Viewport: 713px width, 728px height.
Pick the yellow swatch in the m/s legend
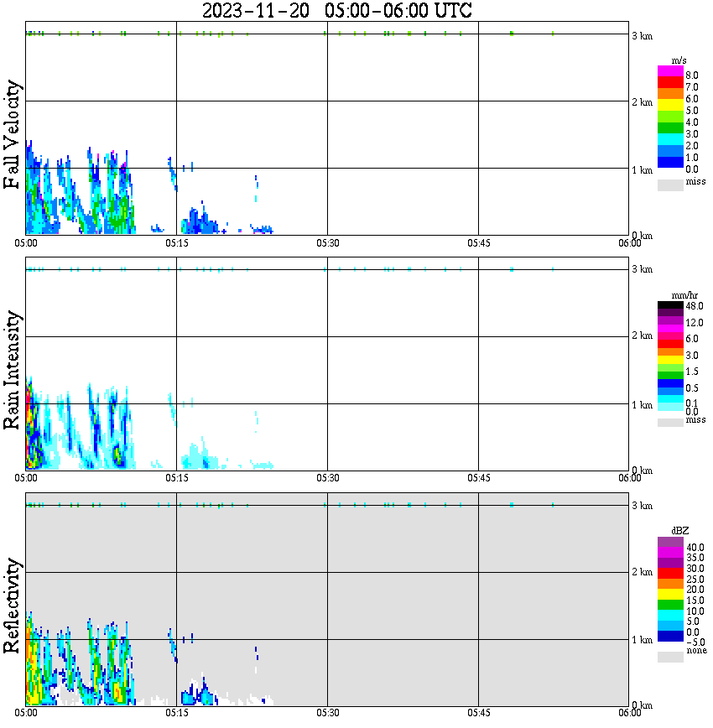point(670,105)
